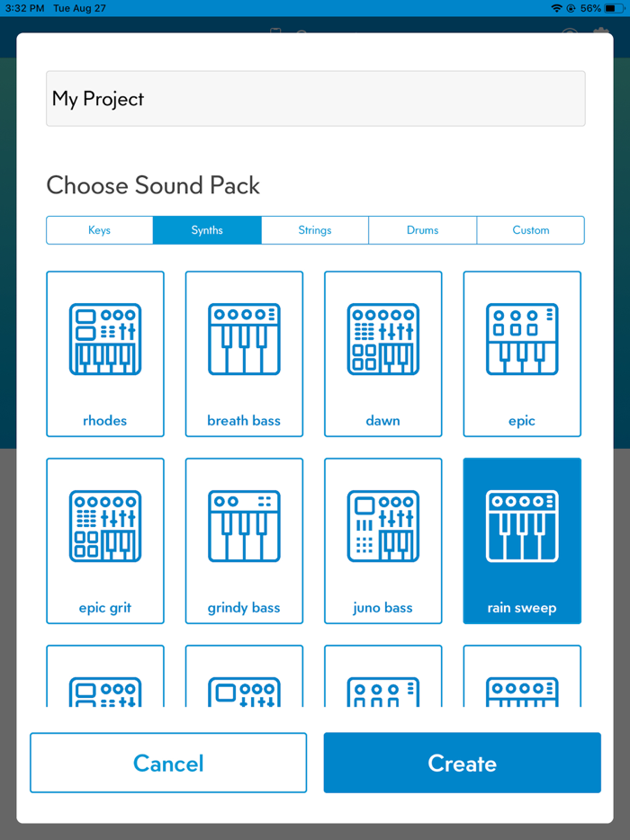The image size is (630, 840).
Task: Choose the breath bass sound pack
Action: [244, 353]
